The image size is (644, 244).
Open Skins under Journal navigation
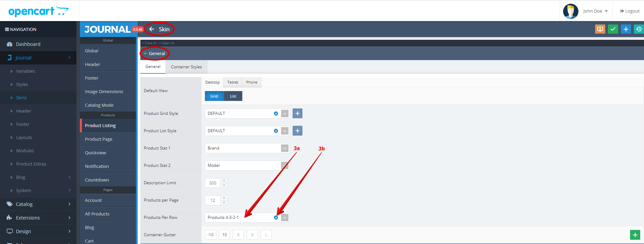tap(21, 98)
